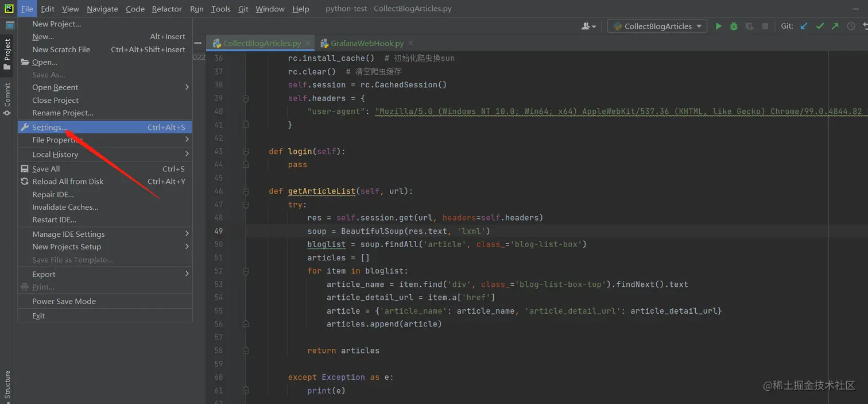Select Exit from File menu
Screen dimensions: 868x404
tap(105, 315)
